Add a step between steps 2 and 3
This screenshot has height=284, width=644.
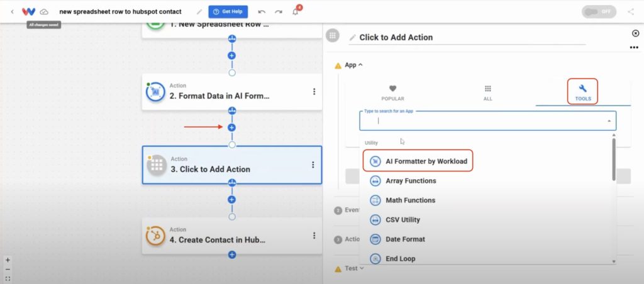(x=232, y=128)
